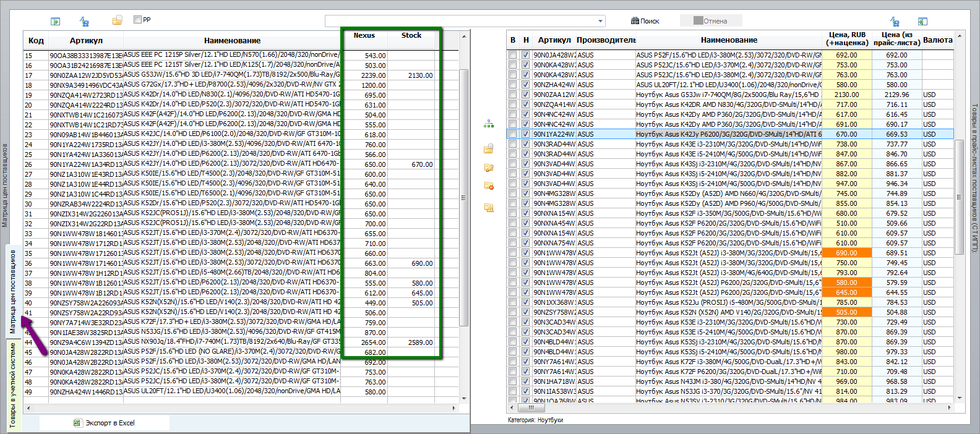Click the up arrow of the right table's vertical scrollbar
Image resolution: width=980 pixels, height=434 pixels.
click(x=960, y=35)
